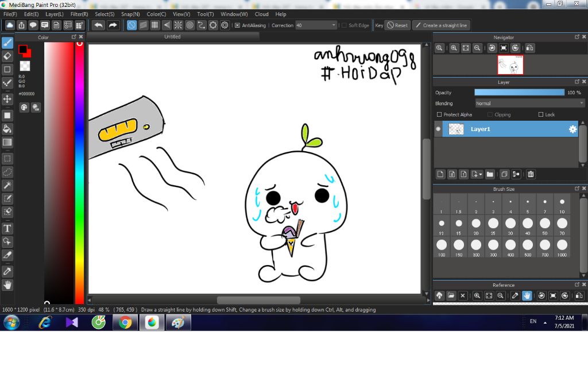
Task: Select the rectangular Select tool
Action: point(7,159)
